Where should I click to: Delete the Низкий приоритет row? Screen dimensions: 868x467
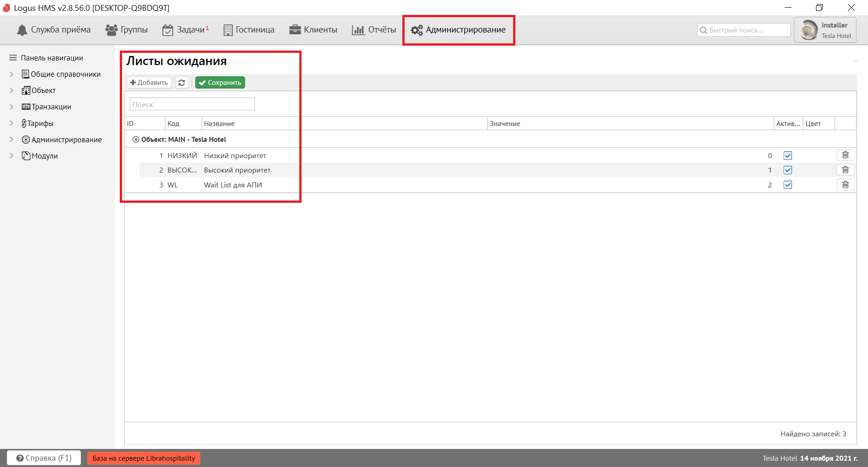tap(845, 155)
